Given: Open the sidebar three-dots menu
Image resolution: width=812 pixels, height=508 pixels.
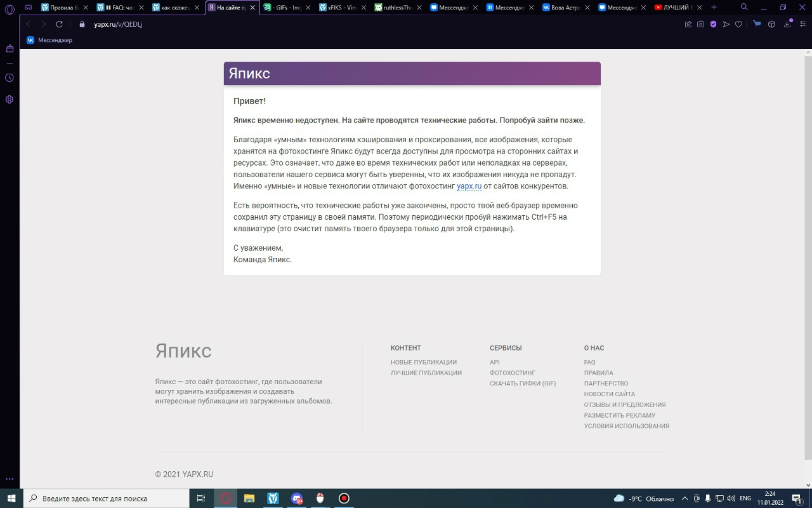Looking at the screenshot, I should (x=10, y=479).
